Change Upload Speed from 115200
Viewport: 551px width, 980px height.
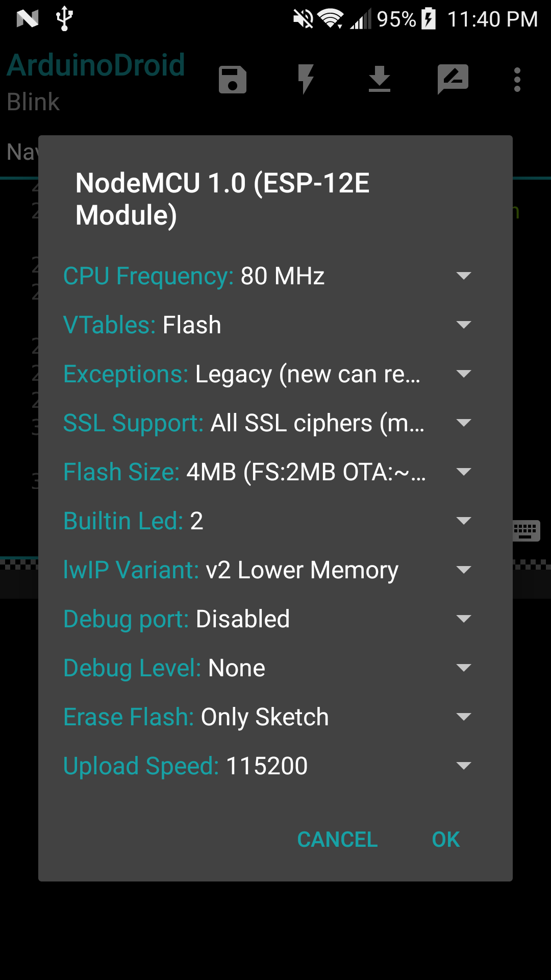point(463,765)
